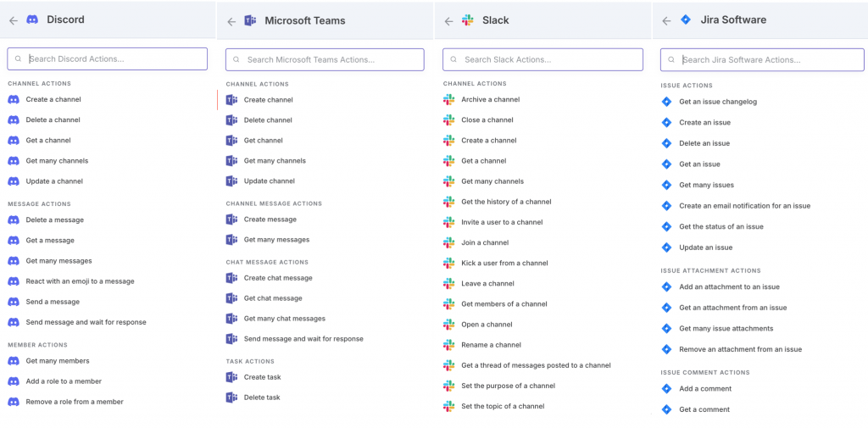Click the Slack icon beside Archive a channel

[449, 100]
